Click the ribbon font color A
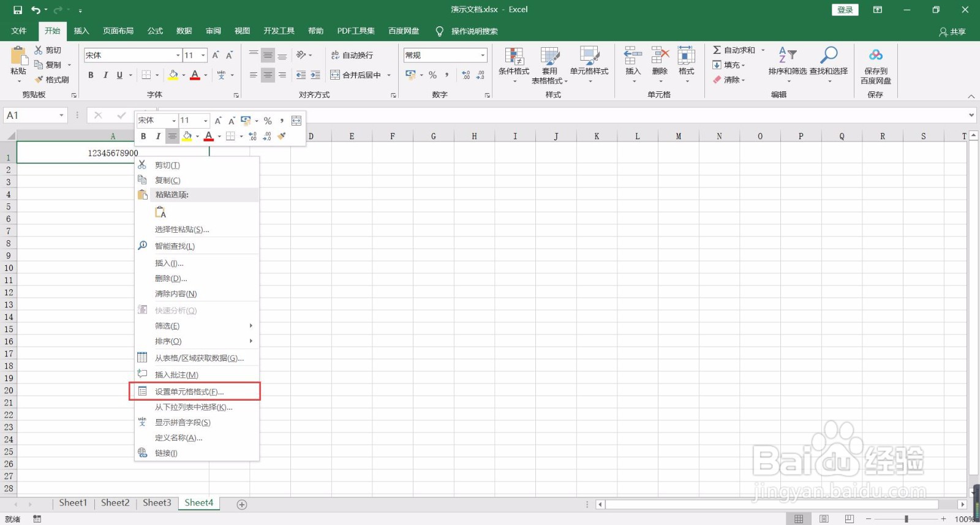This screenshot has height=525, width=980. 195,75
